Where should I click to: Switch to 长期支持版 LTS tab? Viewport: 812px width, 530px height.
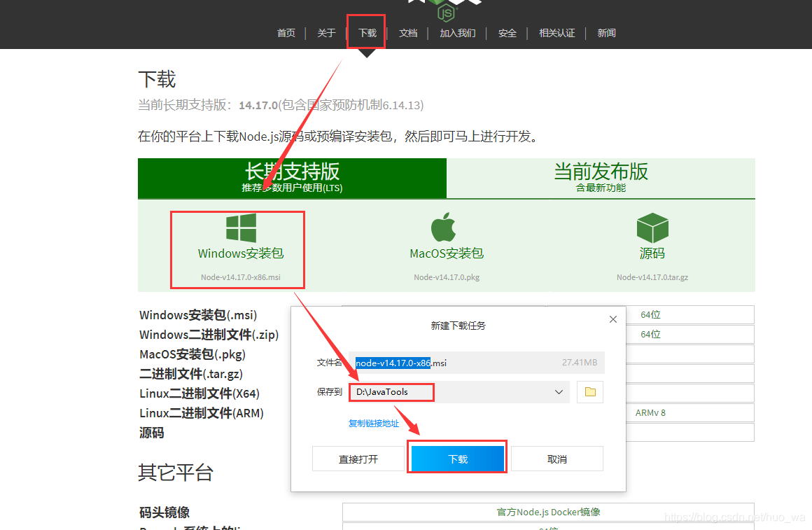tap(292, 178)
